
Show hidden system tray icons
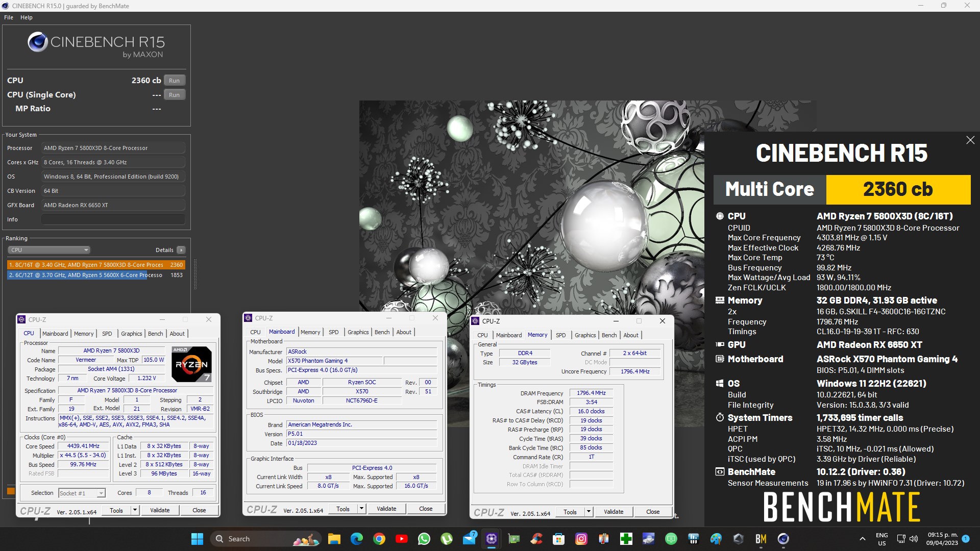863,539
